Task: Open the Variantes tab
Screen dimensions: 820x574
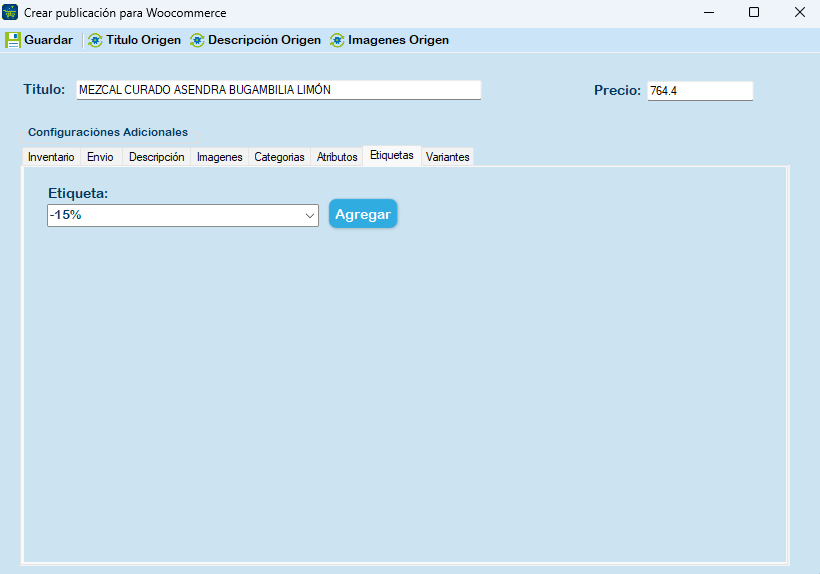Action: (x=447, y=157)
